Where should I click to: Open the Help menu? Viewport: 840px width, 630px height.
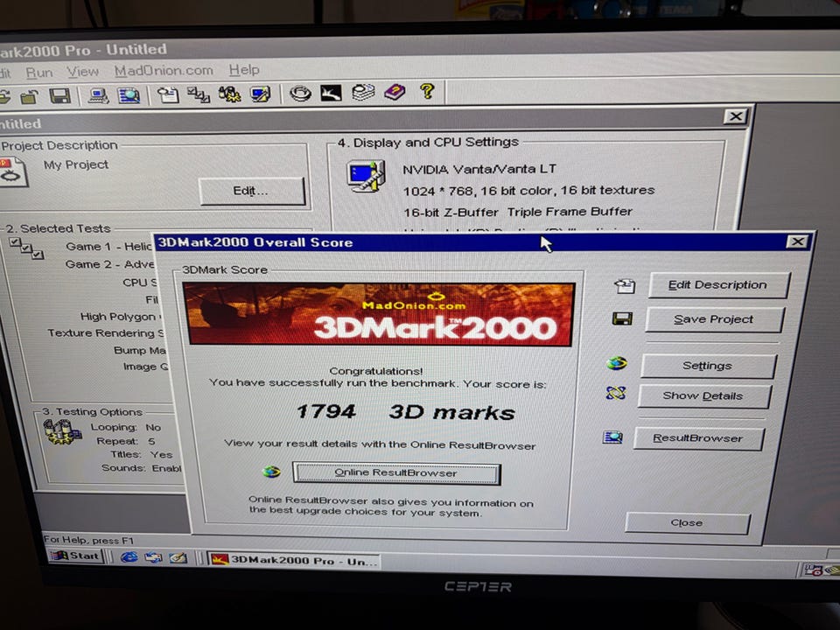(244, 70)
